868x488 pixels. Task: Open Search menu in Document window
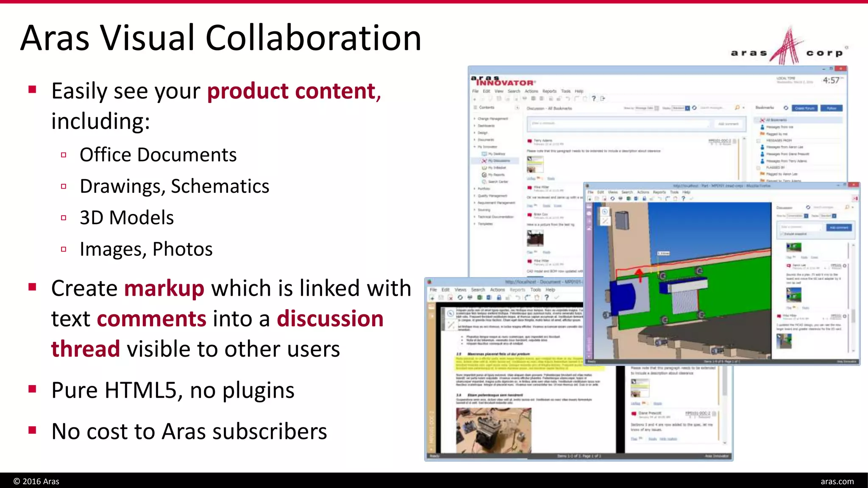478,290
